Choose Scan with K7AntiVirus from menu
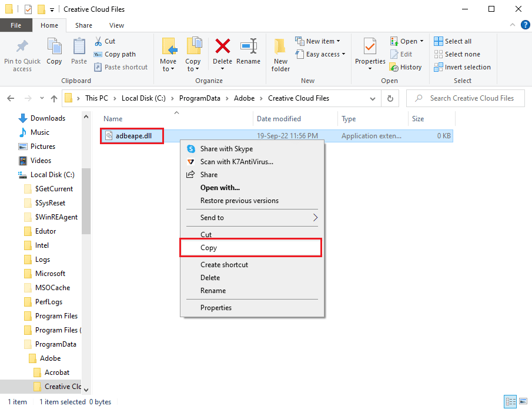Image resolution: width=532 pixels, height=409 pixels. click(x=252, y=162)
